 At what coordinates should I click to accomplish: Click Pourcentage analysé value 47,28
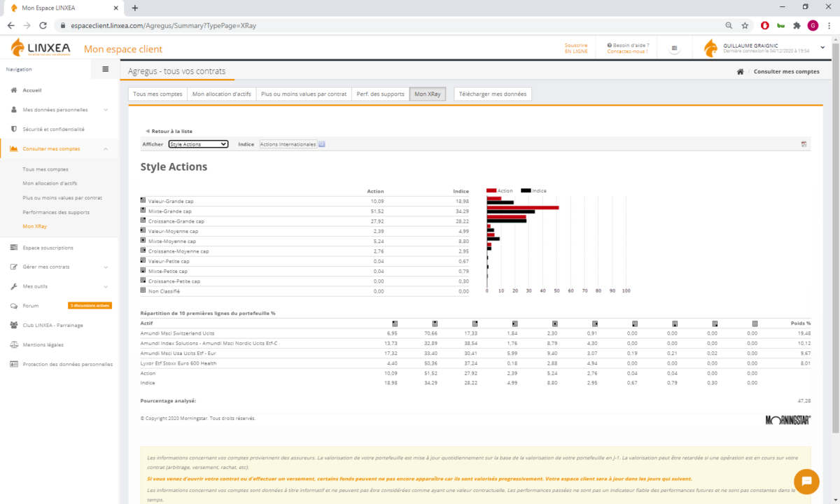pos(804,401)
